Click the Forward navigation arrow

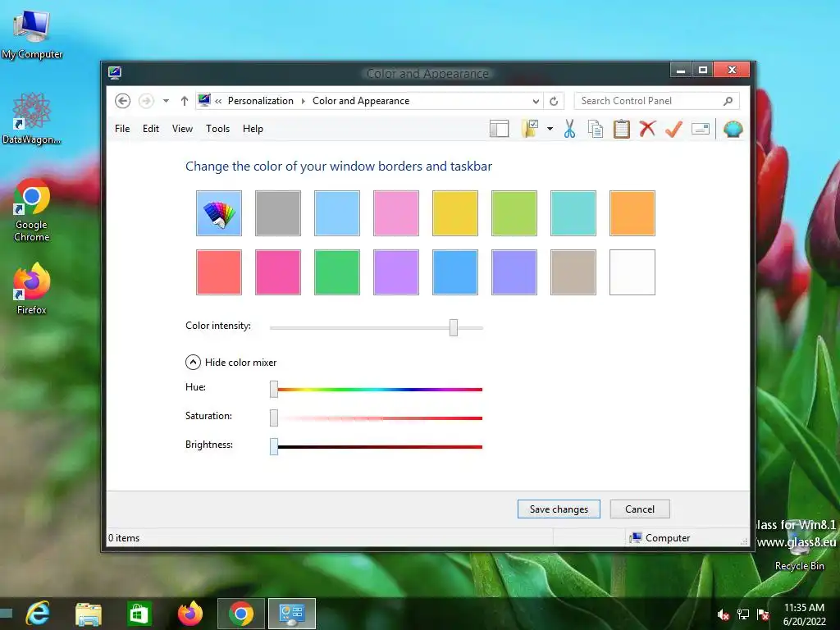point(146,101)
